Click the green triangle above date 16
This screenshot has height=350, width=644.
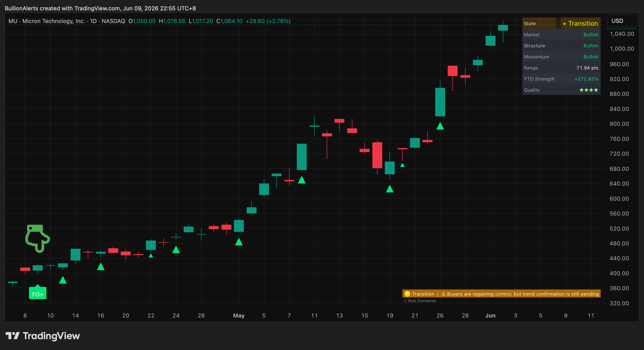101,266
